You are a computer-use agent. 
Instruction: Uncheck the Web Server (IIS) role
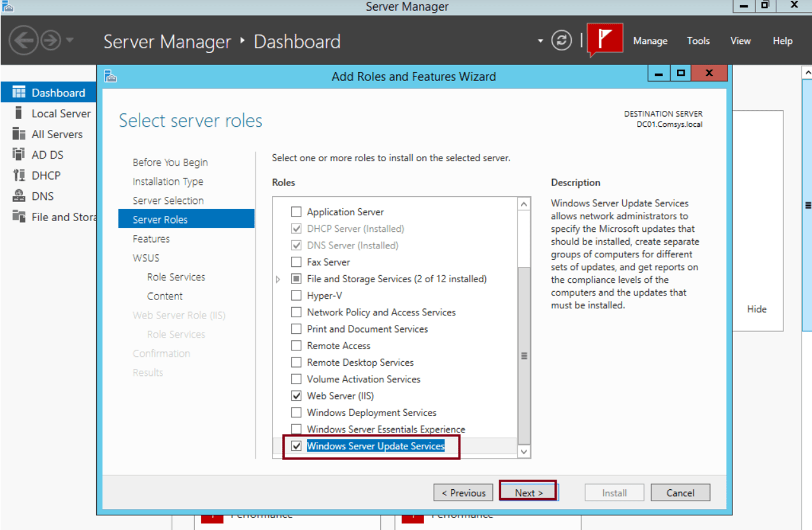[x=296, y=396]
